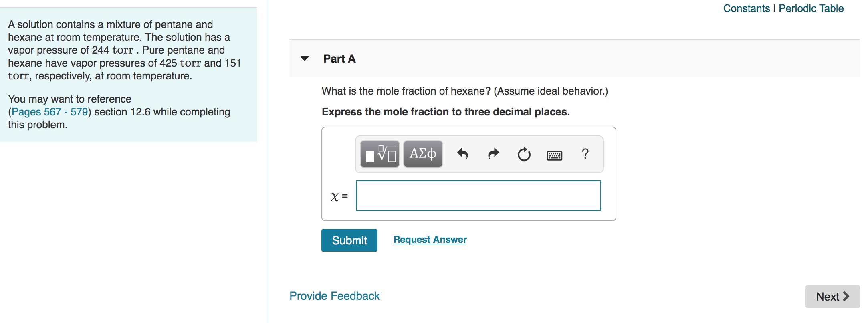Redo the equation edit
Screen dimensions: 868x323
(x=493, y=154)
